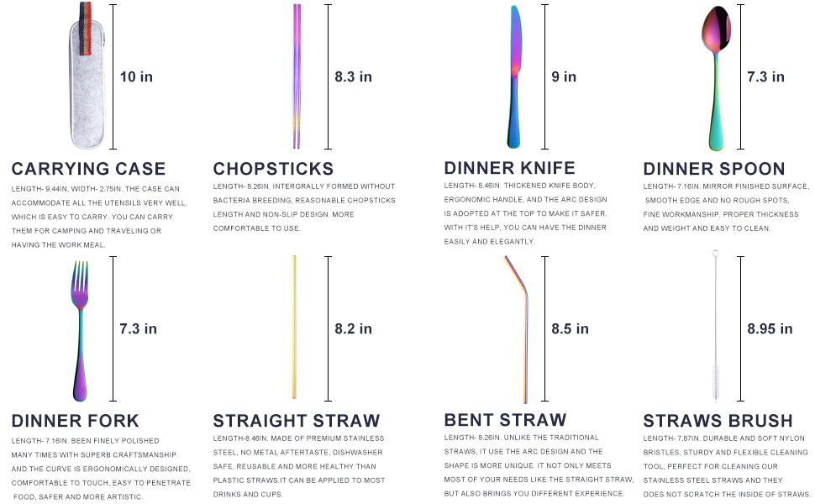
Task: Select the DINNER FORK title
Action: coord(76,421)
